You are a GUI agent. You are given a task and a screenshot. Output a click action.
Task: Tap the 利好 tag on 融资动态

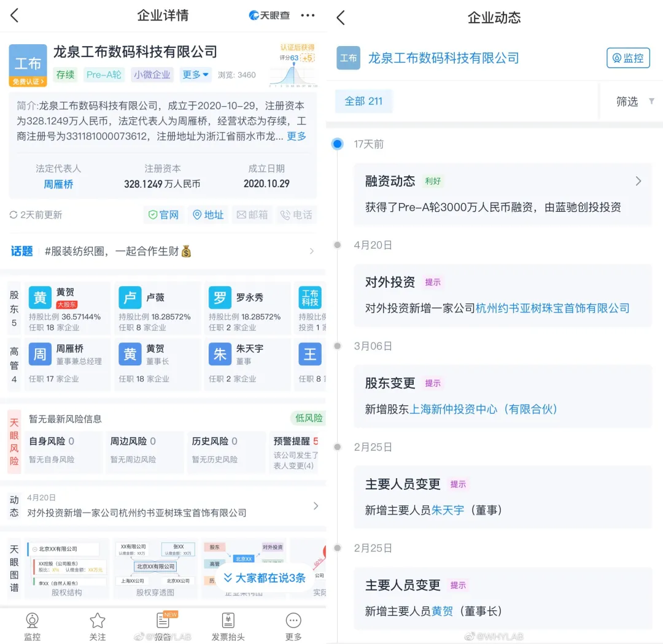click(433, 181)
